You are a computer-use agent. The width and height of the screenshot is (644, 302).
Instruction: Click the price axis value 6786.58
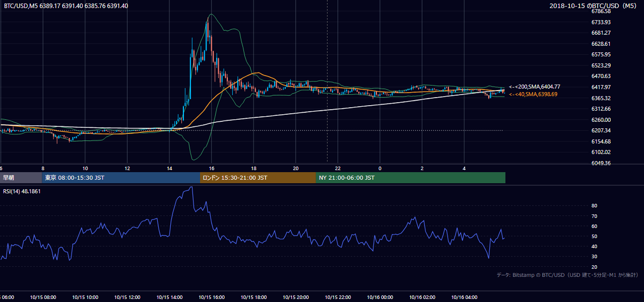[x=601, y=11]
